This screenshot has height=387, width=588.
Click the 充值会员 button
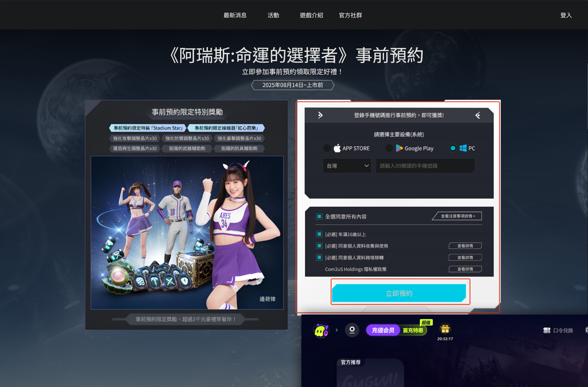click(383, 330)
